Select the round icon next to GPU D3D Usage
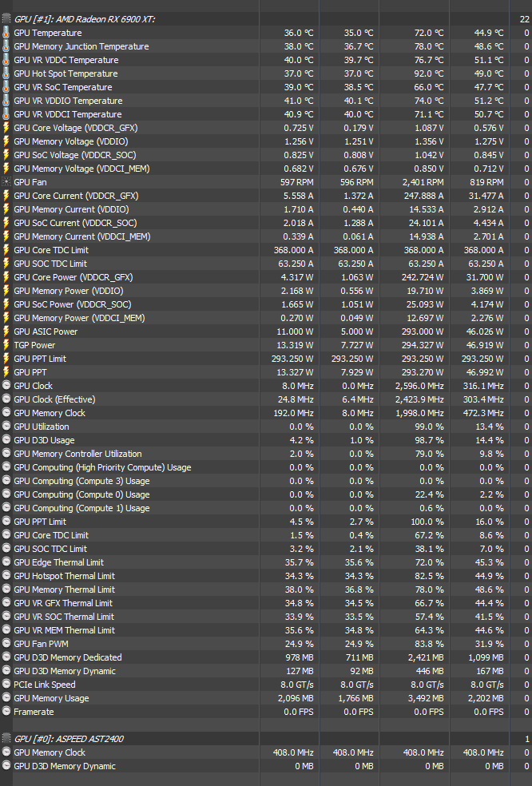 [x=6, y=439]
